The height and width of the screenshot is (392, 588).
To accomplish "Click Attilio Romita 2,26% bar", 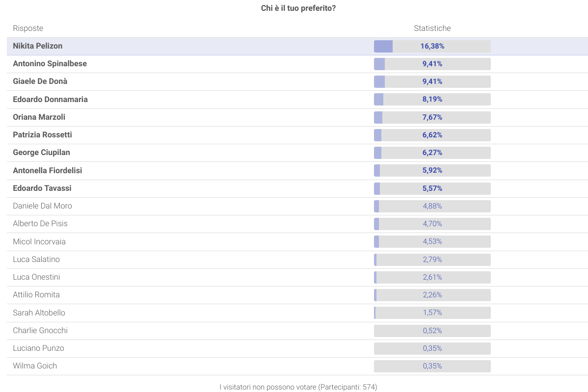I will [432, 295].
